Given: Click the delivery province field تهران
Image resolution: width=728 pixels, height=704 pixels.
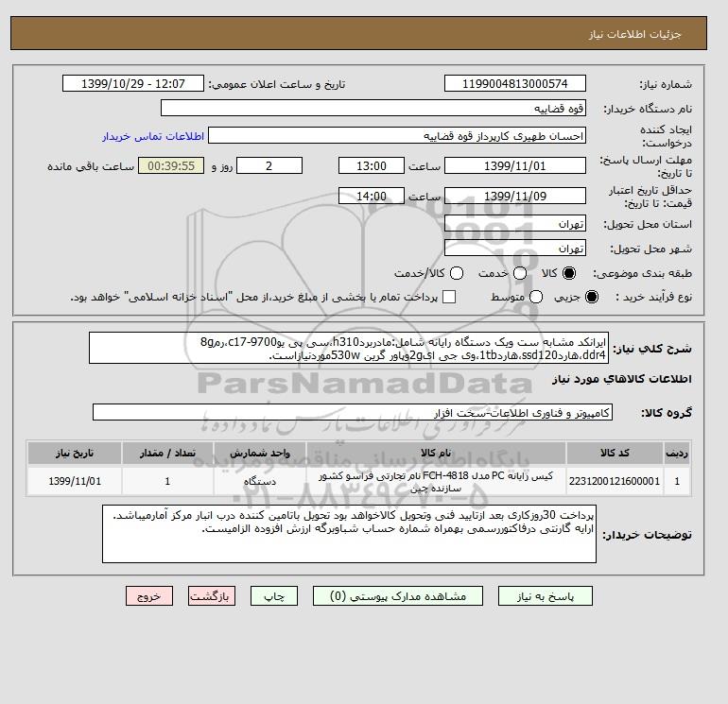Looking at the screenshot, I should point(515,224).
